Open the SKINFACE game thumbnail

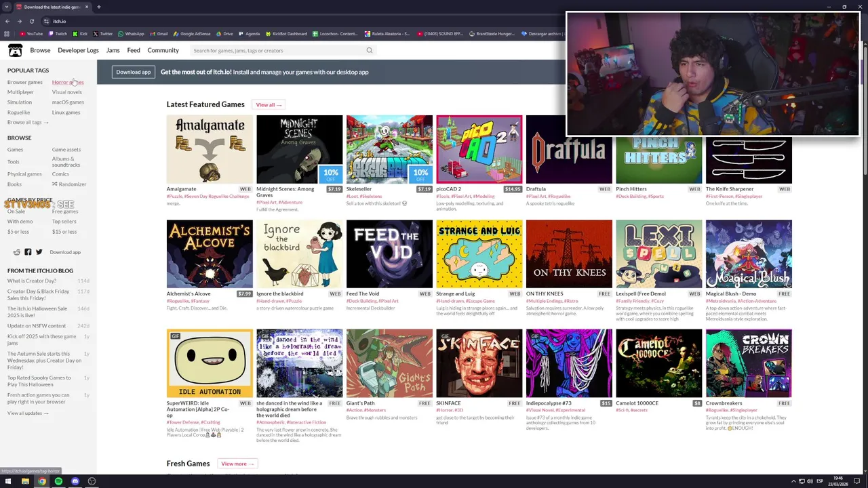pyautogui.click(x=479, y=363)
